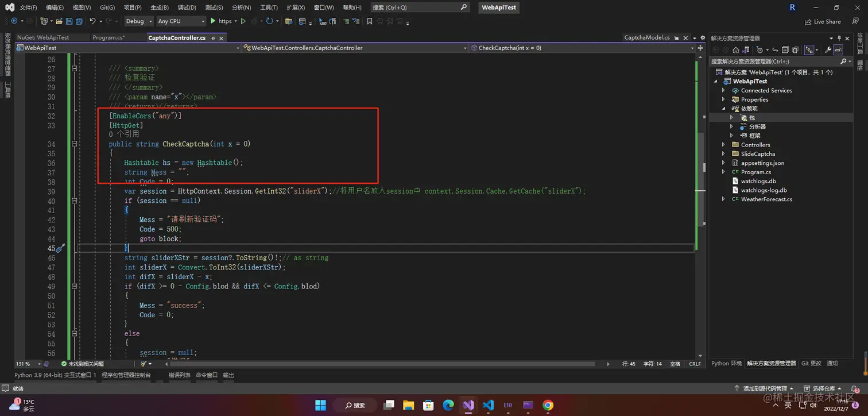This screenshot has width=868, height=416.
Task: Click the Hot Reload refresh icon
Action: coord(269,21)
